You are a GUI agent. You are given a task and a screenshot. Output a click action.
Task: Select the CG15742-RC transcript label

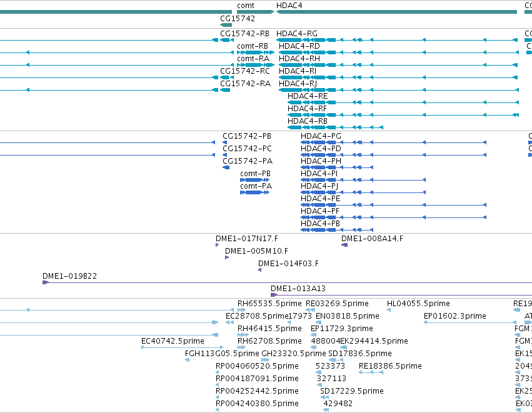pyautogui.click(x=245, y=71)
